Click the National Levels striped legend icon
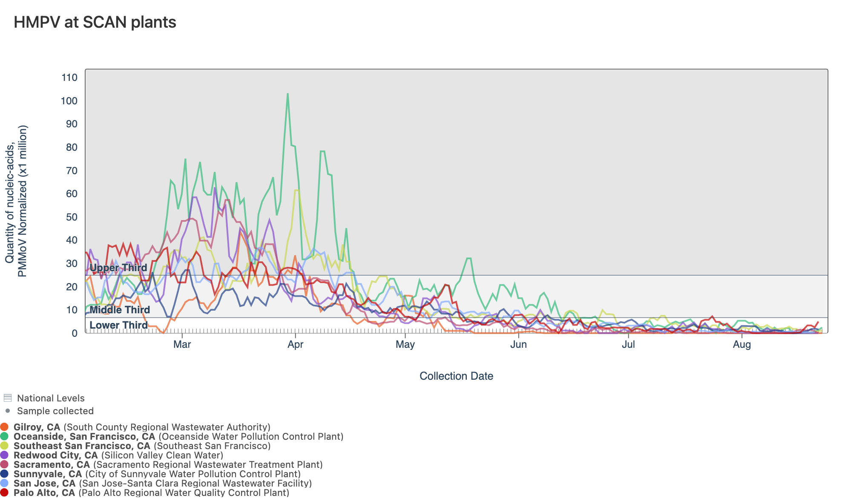 pyautogui.click(x=7, y=398)
